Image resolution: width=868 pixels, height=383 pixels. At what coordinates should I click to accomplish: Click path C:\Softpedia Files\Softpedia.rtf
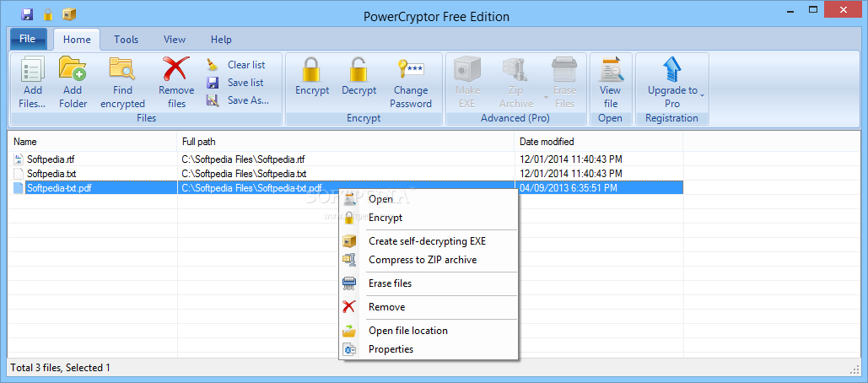coord(243,159)
